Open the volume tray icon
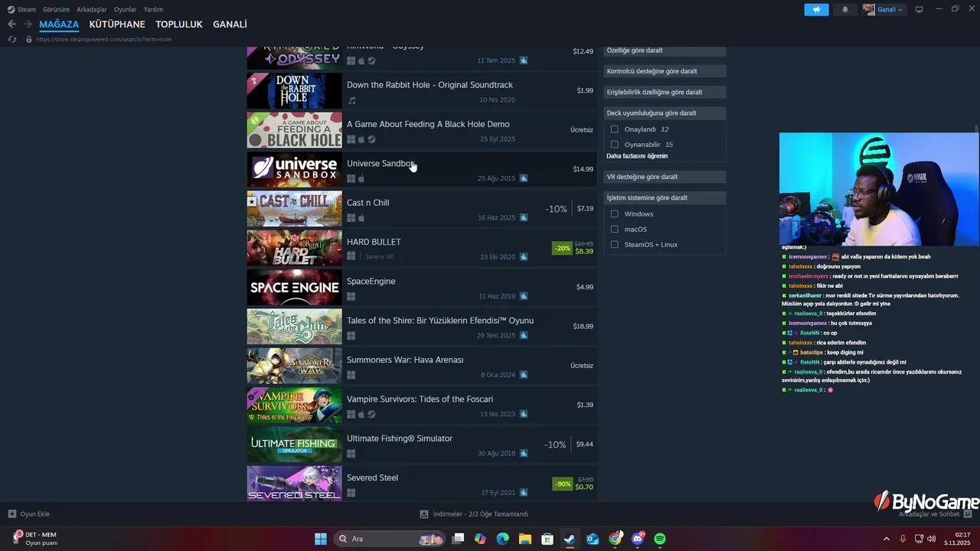Viewport: 980px width, 551px height. tap(931, 539)
